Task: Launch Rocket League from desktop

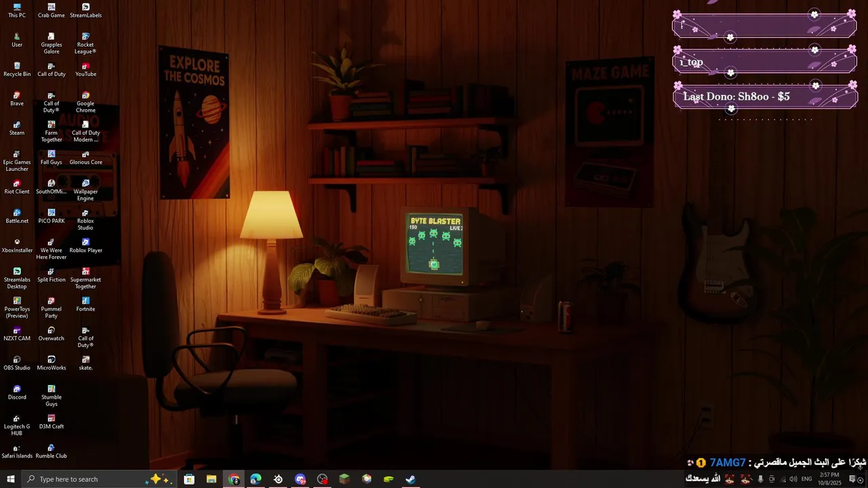Action: click(x=85, y=43)
